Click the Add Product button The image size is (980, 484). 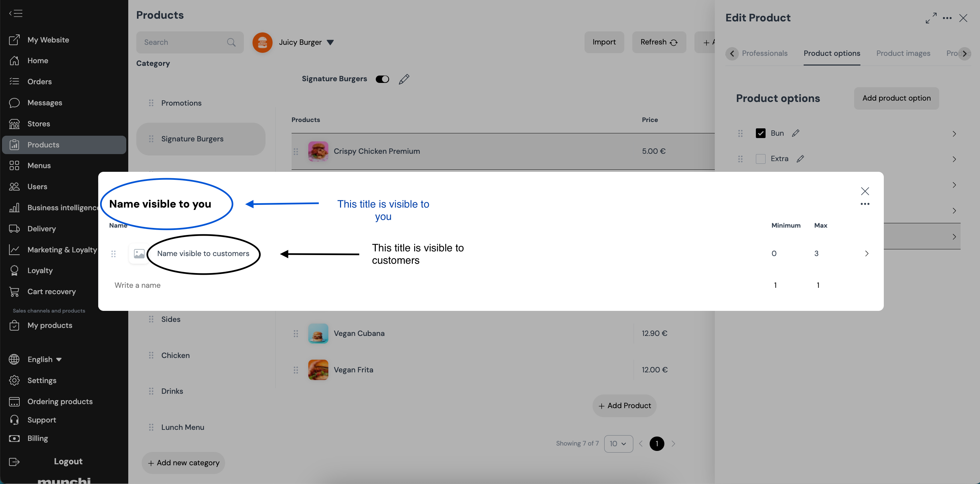point(624,405)
